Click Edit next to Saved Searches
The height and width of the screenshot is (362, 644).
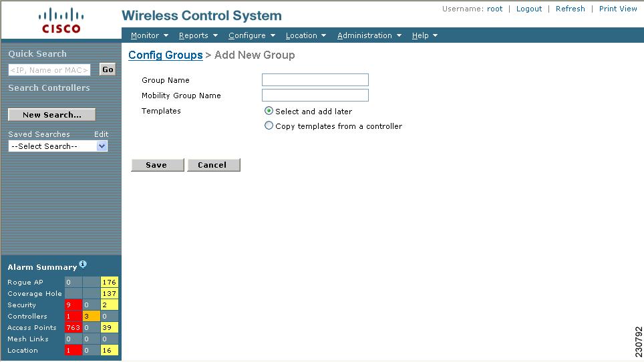coord(101,134)
